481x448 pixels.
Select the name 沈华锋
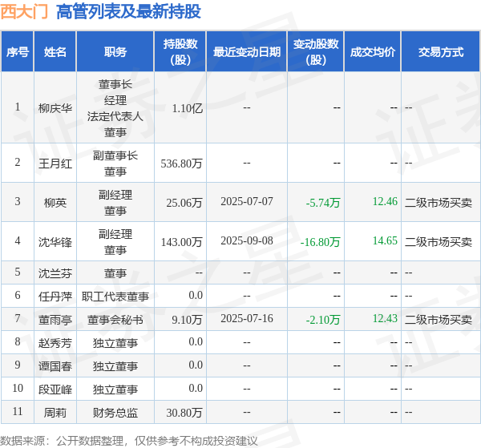55,242
